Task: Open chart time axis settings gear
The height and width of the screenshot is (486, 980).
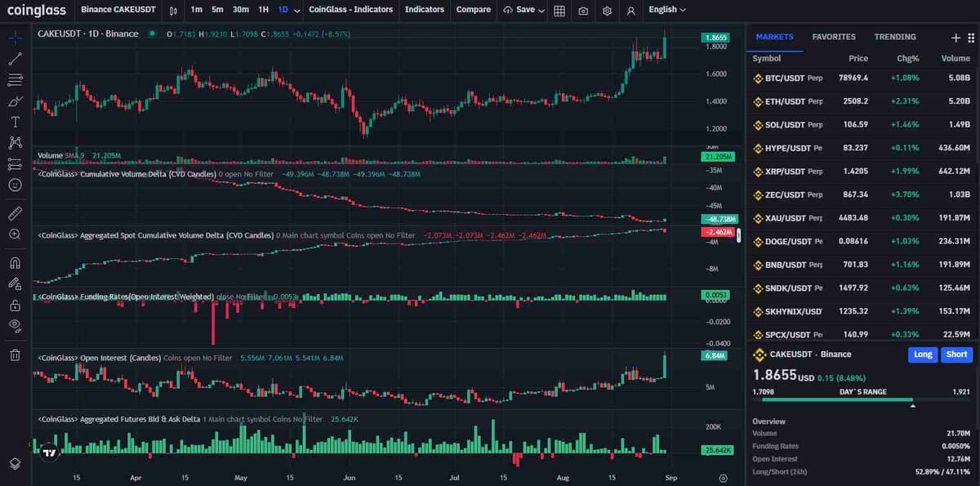Action: tap(723, 478)
